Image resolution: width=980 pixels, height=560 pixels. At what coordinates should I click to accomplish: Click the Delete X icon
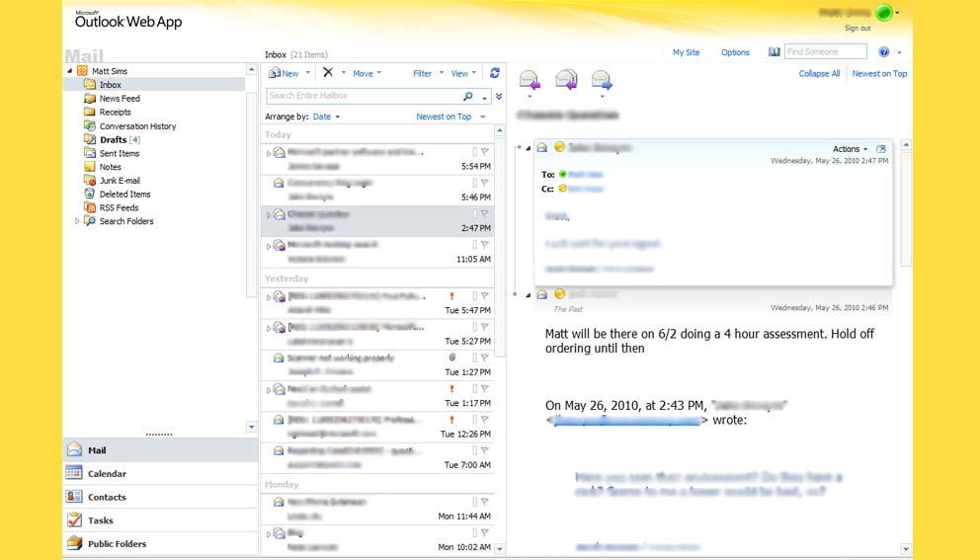pos(328,72)
